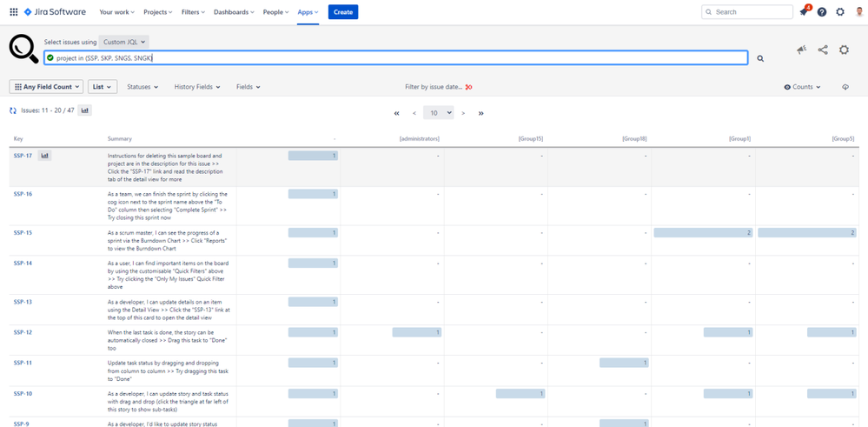Open the Your work dropdown
This screenshot has width=868, height=427.
116,11
